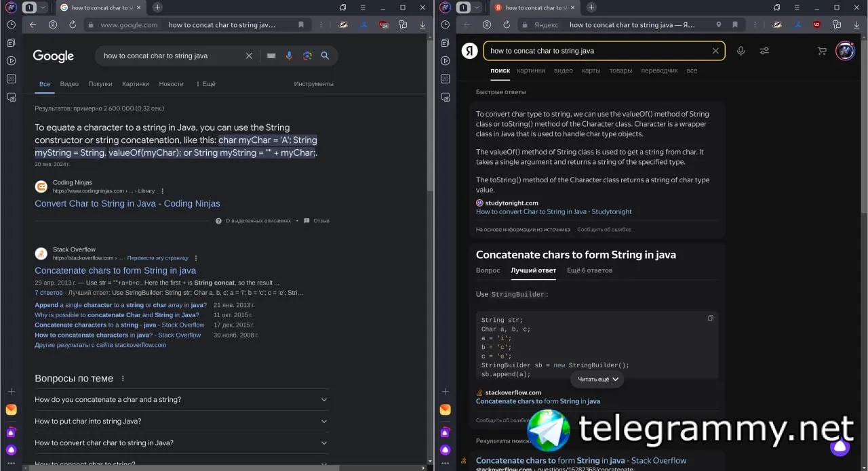Open three-dot menu next to Stack Overflow result
The width and height of the screenshot is (868, 471).
[x=196, y=258]
